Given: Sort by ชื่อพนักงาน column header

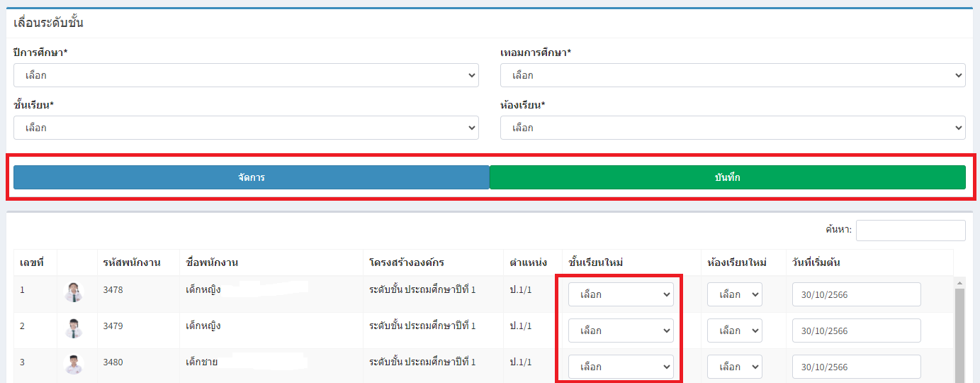Looking at the screenshot, I should 270,262.
